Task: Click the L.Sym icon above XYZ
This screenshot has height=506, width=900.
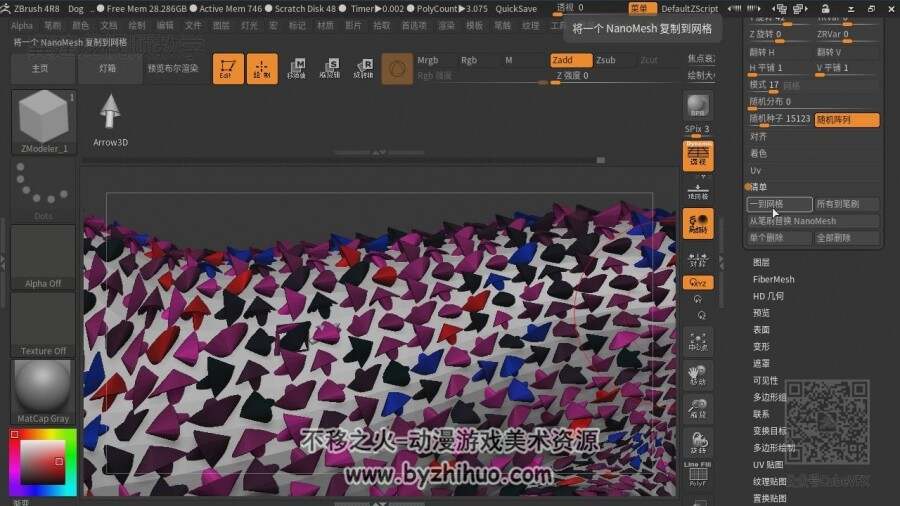Action: tap(698, 260)
